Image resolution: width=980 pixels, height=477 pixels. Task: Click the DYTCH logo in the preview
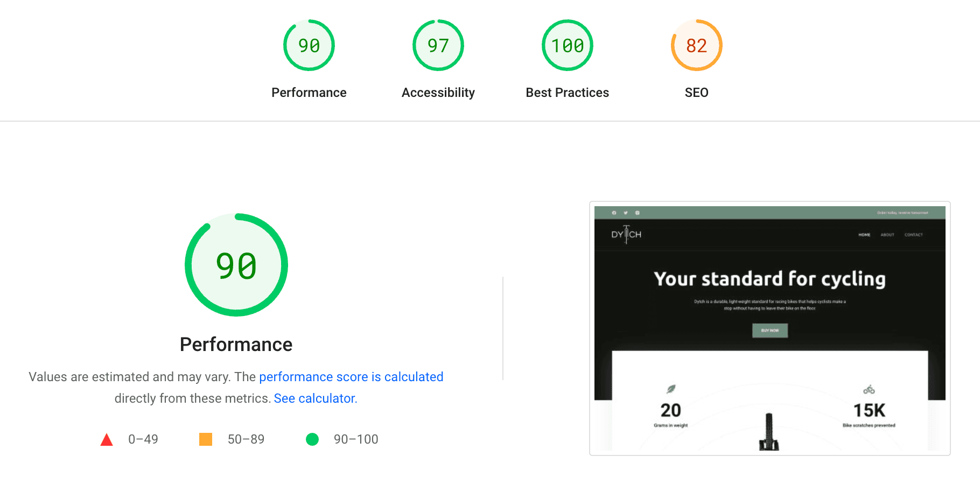(626, 234)
